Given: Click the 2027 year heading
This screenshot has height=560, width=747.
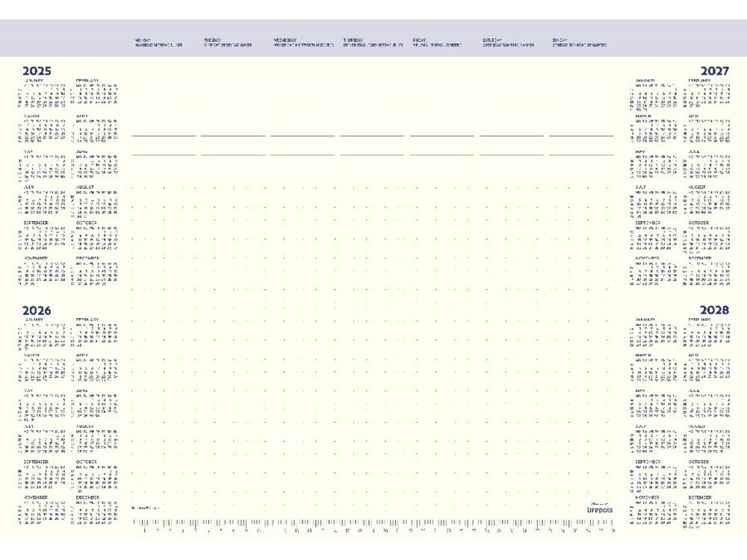Looking at the screenshot, I should click(715, 71).
